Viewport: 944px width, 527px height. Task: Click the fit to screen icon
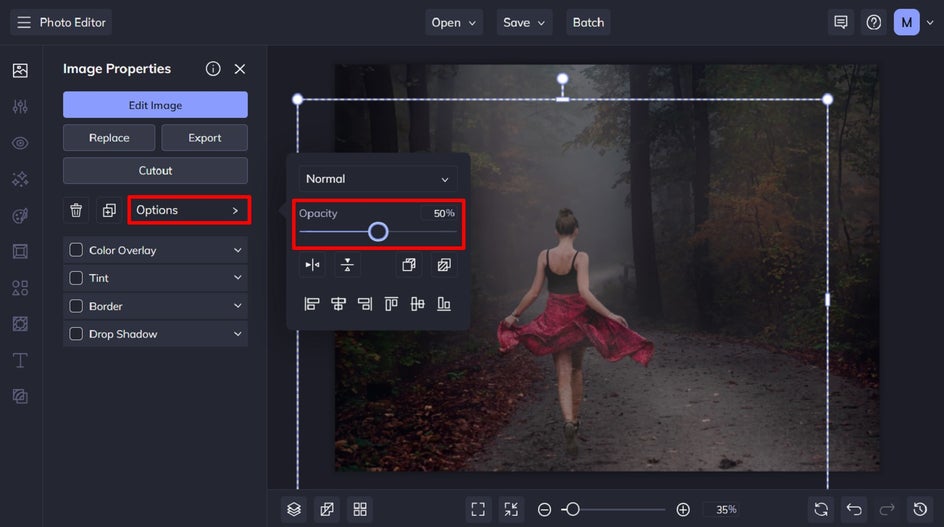(478, 509)
